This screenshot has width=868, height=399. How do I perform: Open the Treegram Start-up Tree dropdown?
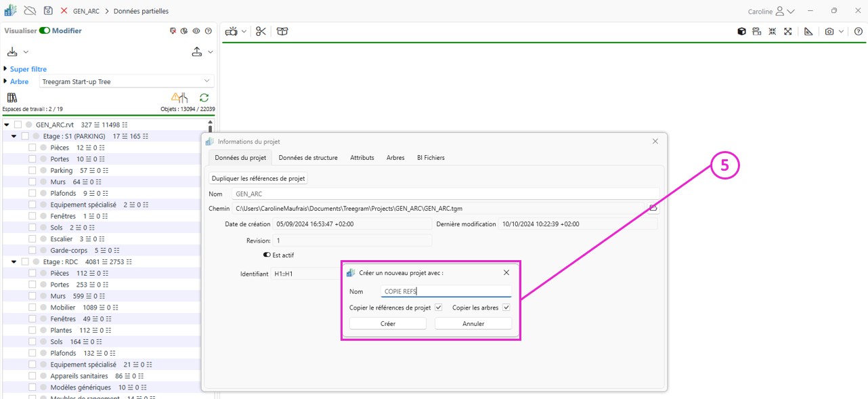coord(127,81)
